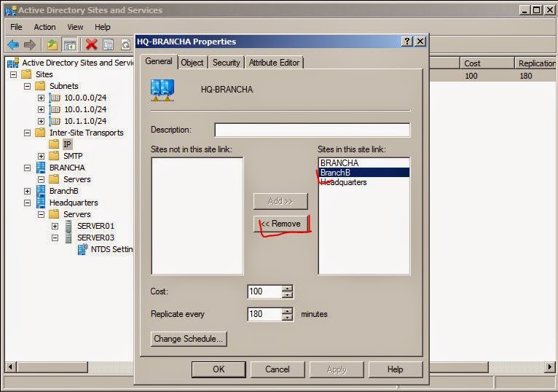Image resolution: width=558 pixels, height=392 pixels.
Task: Expand the SMTP node
Action: (42, 157)
